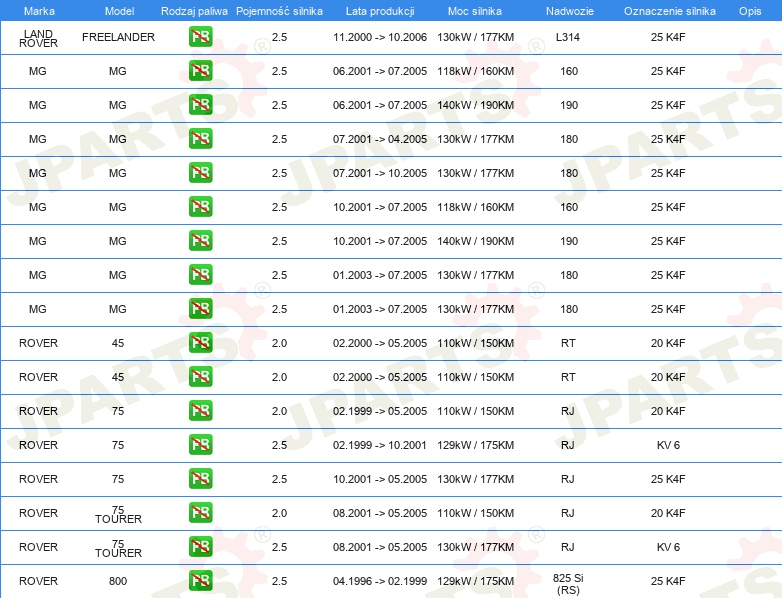Select the LAND ROVER brand cell
This screenshot has height=598, width=782.
click(38, 38)
